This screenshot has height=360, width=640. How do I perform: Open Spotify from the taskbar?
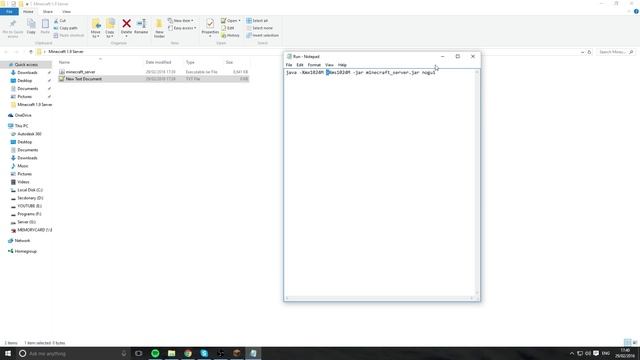tap(155, 353)
